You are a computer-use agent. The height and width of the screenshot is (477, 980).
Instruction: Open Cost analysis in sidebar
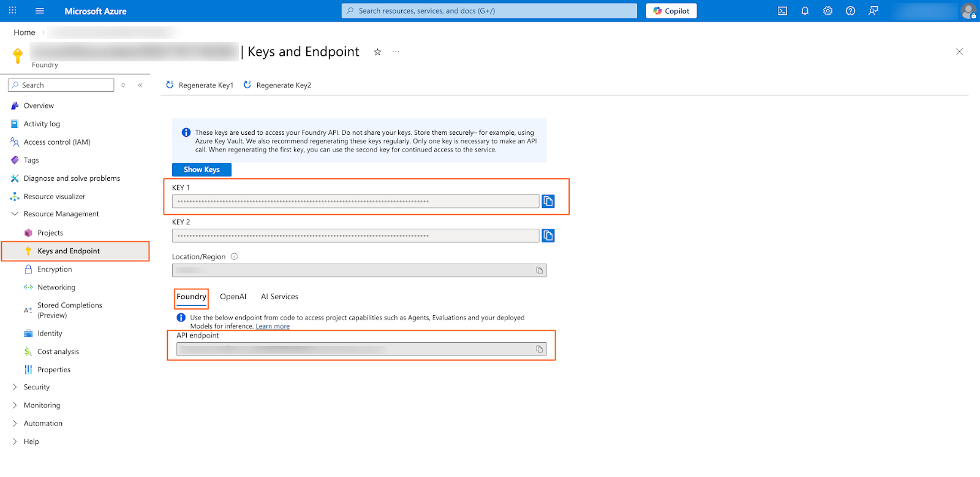[58, 352]
